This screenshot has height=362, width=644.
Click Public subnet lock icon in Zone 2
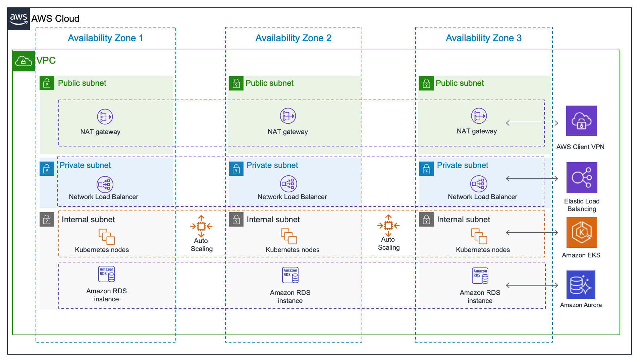click(236, 83)
